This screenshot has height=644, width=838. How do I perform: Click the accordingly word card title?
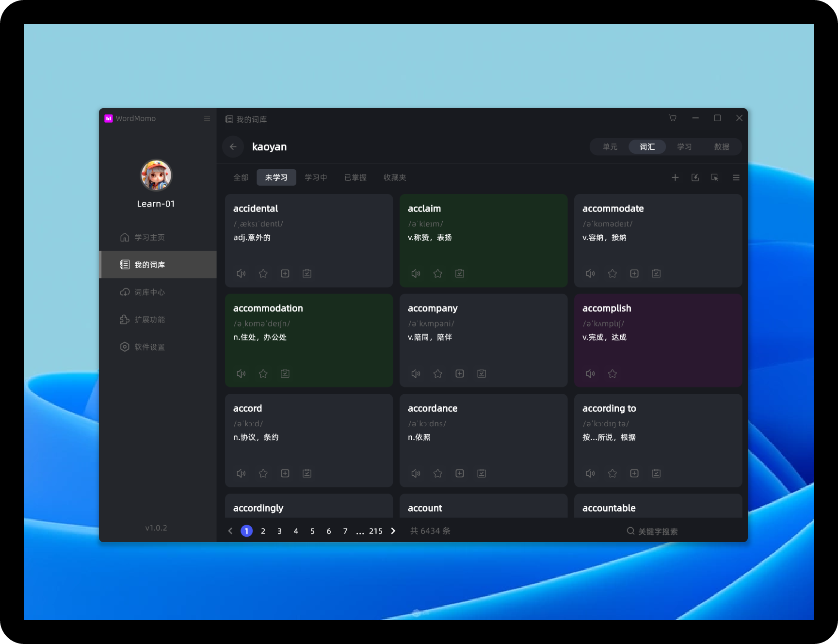(258, 508)
